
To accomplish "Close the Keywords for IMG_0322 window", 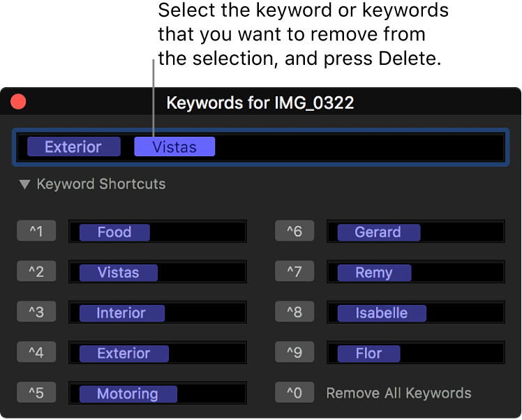I will [x=18, y=103].
